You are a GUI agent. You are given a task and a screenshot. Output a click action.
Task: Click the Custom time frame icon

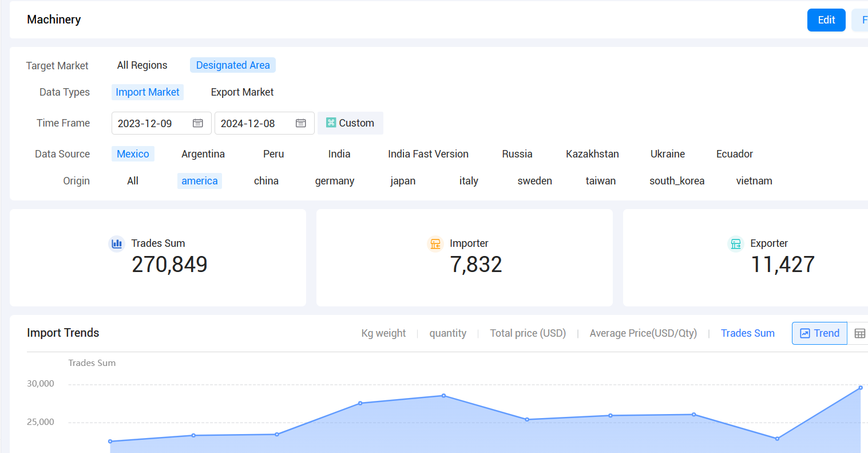[x=331, y=123]
